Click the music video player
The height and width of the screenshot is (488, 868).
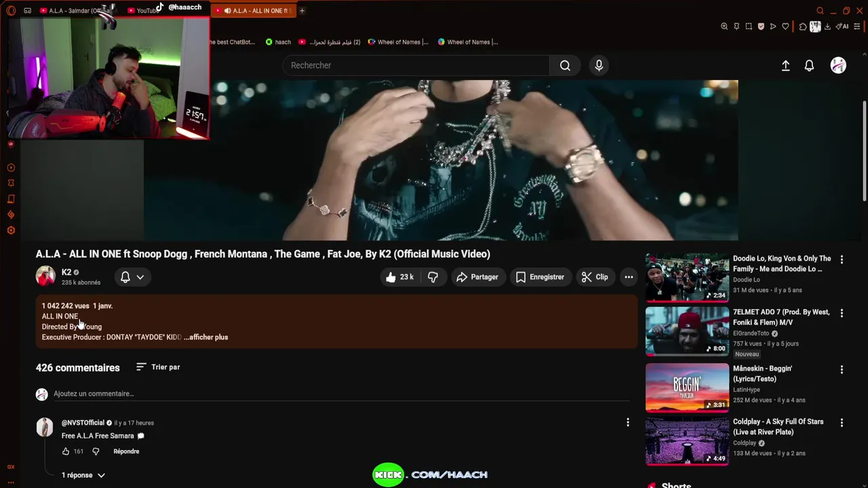coord(441,160)
